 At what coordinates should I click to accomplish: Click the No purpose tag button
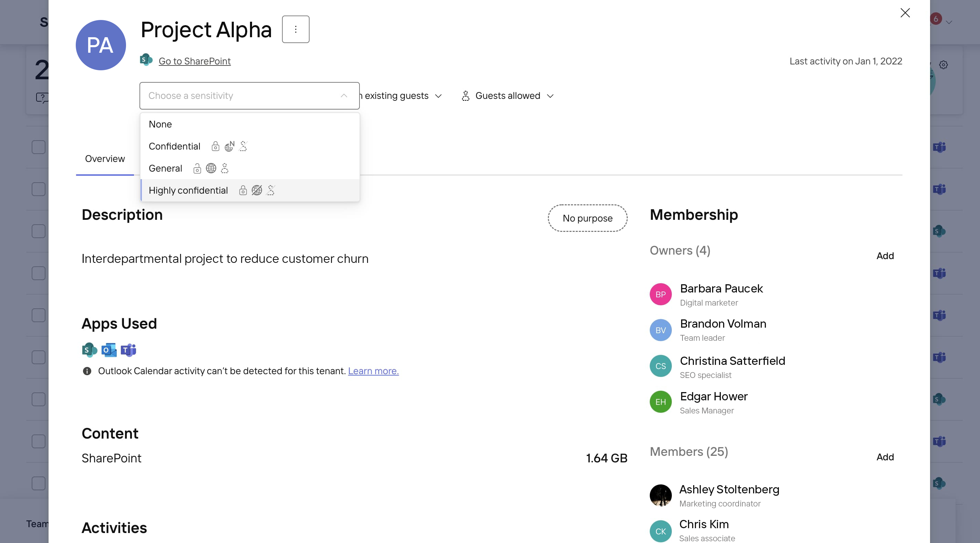pyautogui.click(x=587, y=218)
